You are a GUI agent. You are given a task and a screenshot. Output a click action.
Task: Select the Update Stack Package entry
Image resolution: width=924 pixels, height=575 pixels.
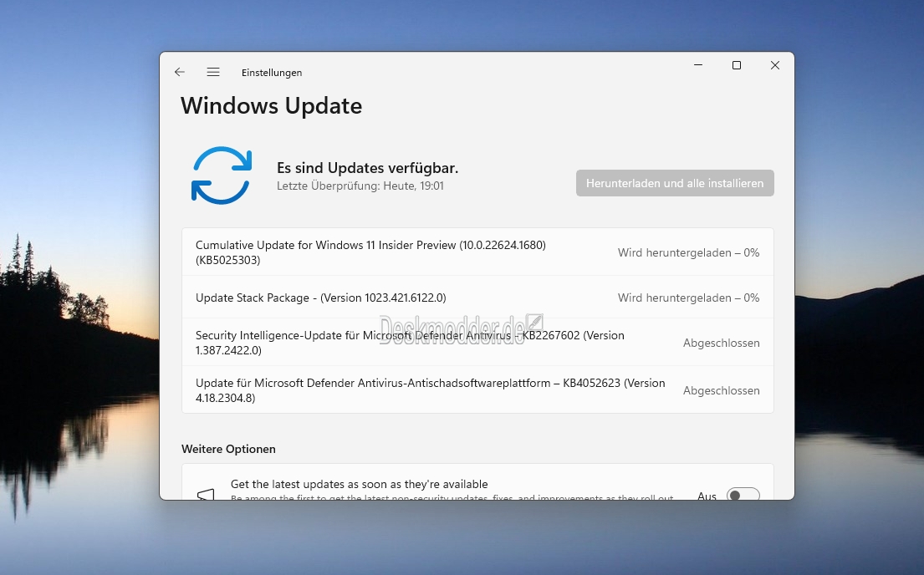tap(477, 298)
